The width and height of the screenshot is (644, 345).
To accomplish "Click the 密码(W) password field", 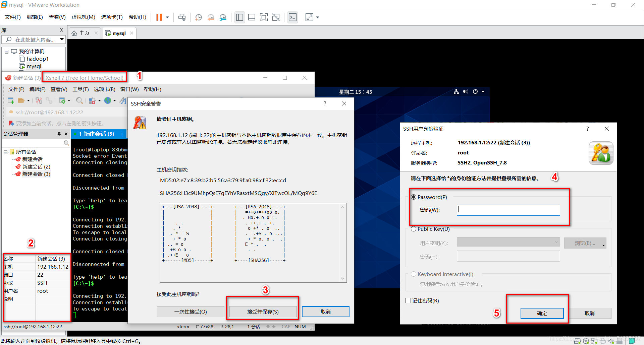I will 508,210.
